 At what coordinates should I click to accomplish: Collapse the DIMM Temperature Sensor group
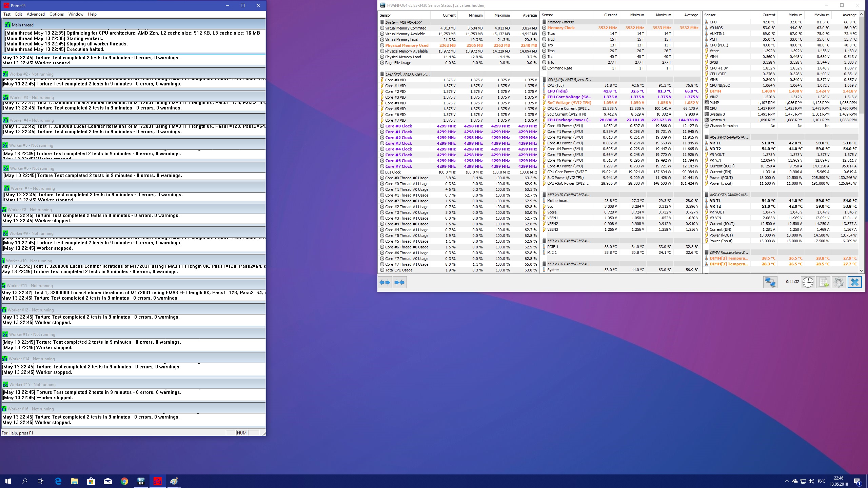click(x=728, y=252)
